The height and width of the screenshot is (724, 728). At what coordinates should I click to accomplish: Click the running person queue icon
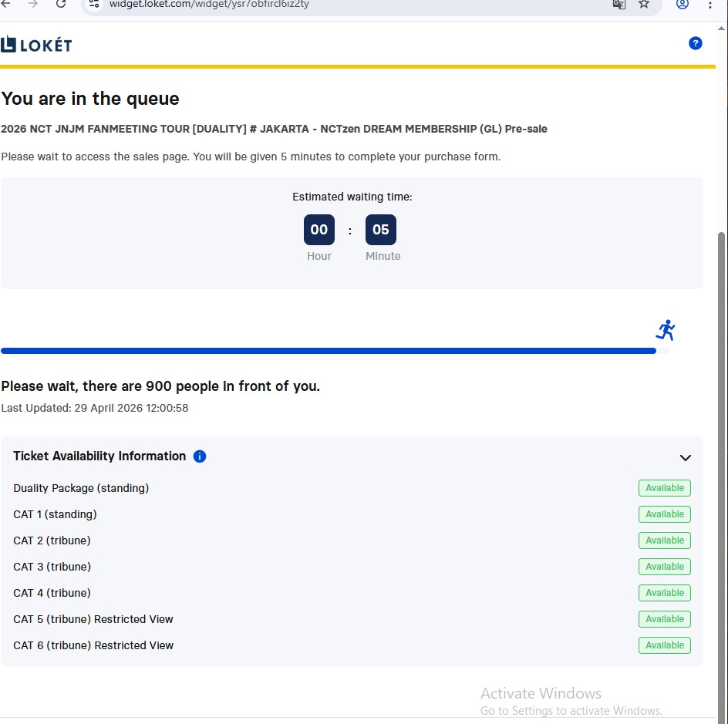click(666, 330)
